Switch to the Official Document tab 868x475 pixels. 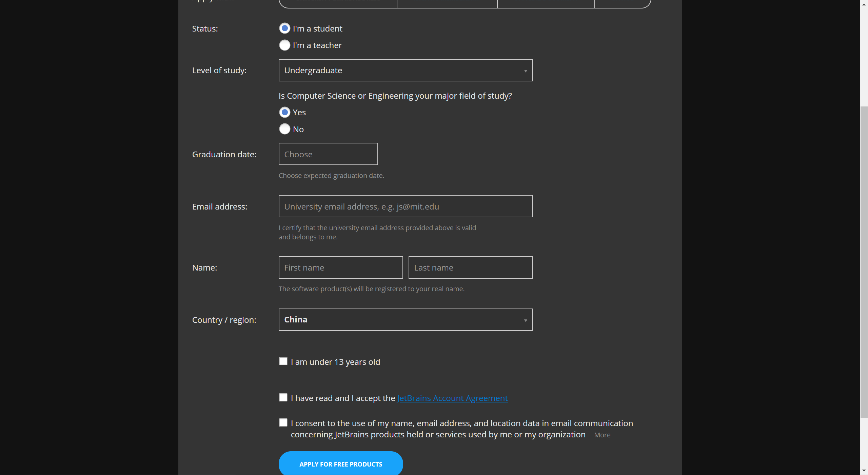(x=546, y=2)
